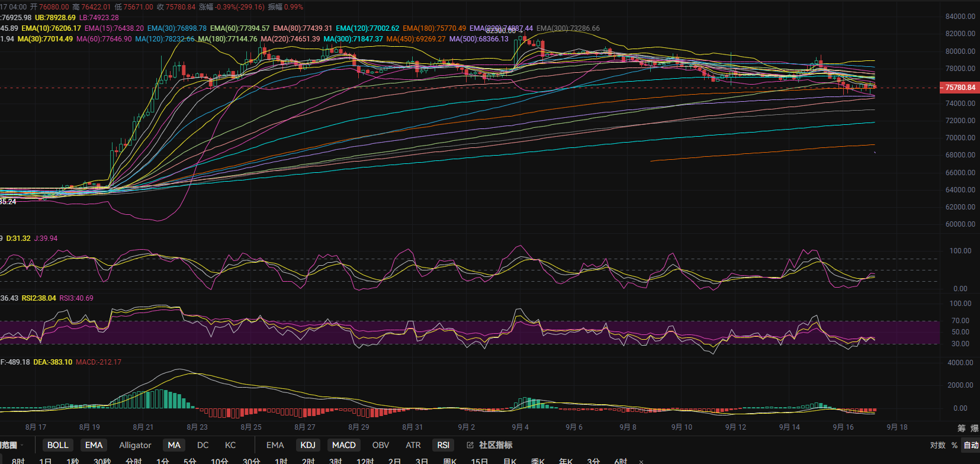Select the 1时 timeframe
The width and height of the screenshot is (980, 464).
(281, 460)
